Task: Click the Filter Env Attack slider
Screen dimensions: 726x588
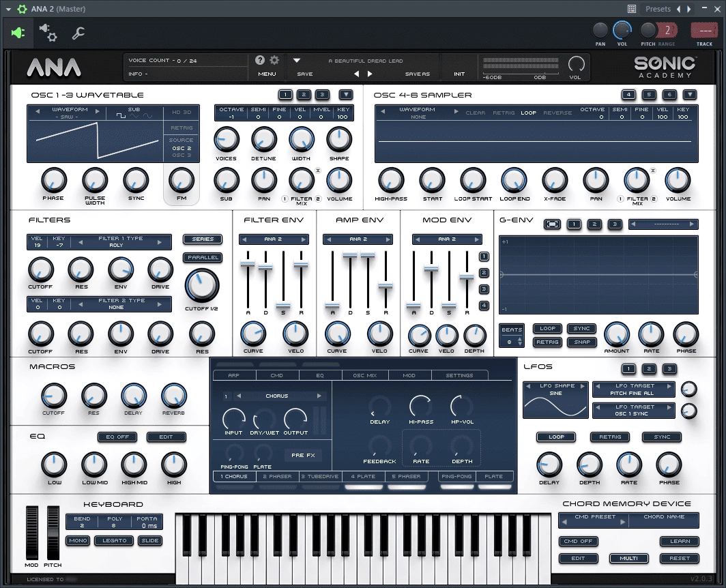Action: [248, 263]
